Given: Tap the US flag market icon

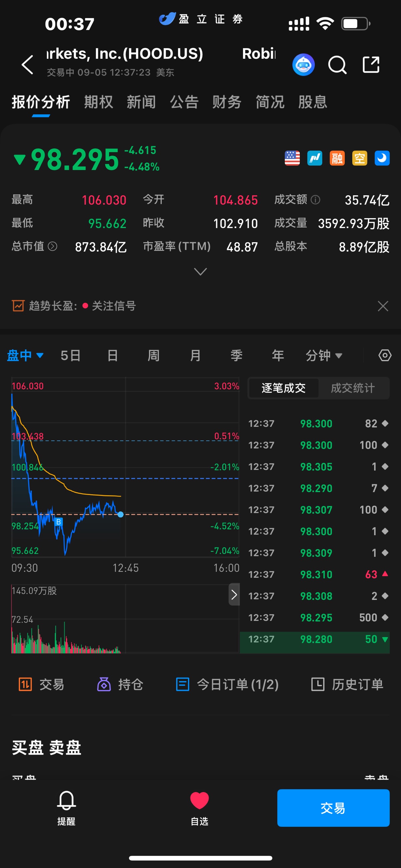Looking at the screenshot, I should pos(292,158).
